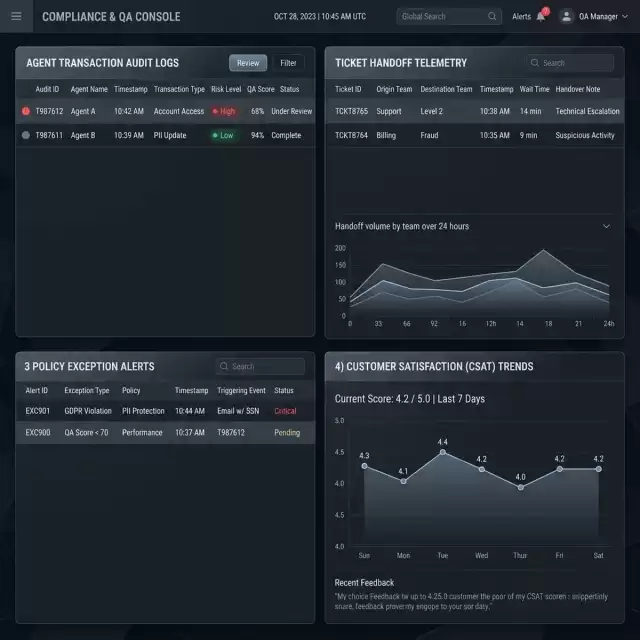This screenshot has width=640, height=640.
Task: Expand the QA Manager account dropdown
Action: [x=625, y=17]
